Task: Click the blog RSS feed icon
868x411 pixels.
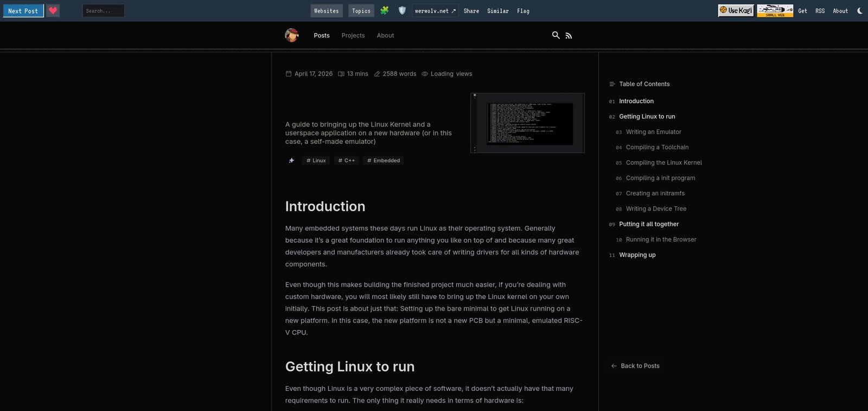Action: [x=569, y=36]
